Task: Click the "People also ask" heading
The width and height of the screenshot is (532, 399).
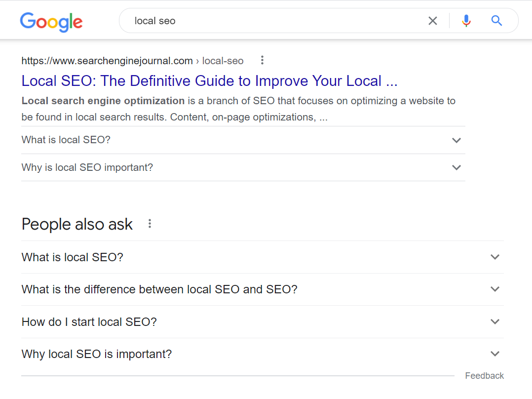Action: coord(77,224)
